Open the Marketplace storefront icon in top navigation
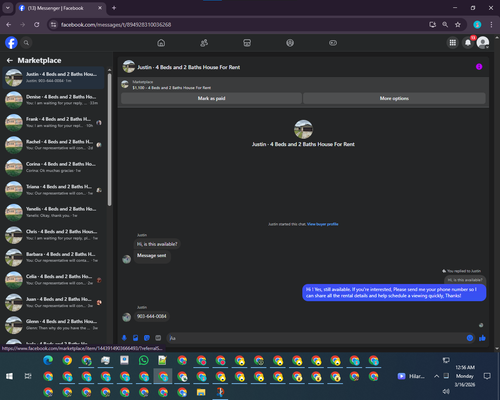Viewport: 500px width, 400px height. coord(247,43)
